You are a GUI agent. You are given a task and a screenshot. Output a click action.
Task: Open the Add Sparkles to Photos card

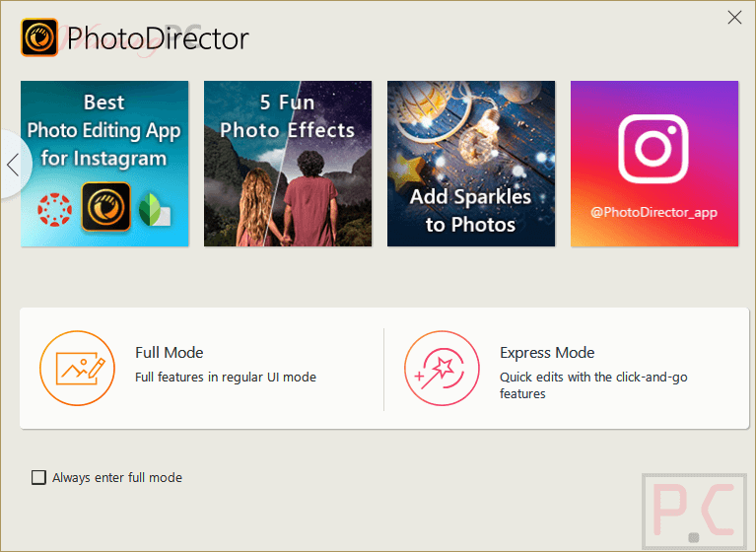(471, 164)
